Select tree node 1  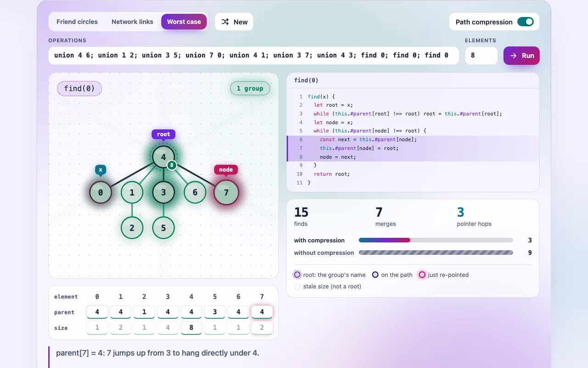132,192
